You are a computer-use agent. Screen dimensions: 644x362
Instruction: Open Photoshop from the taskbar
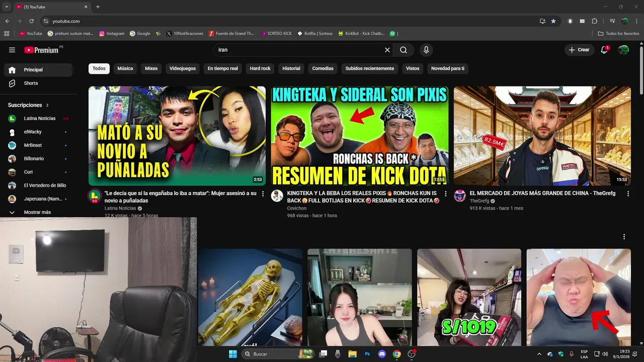367,354
